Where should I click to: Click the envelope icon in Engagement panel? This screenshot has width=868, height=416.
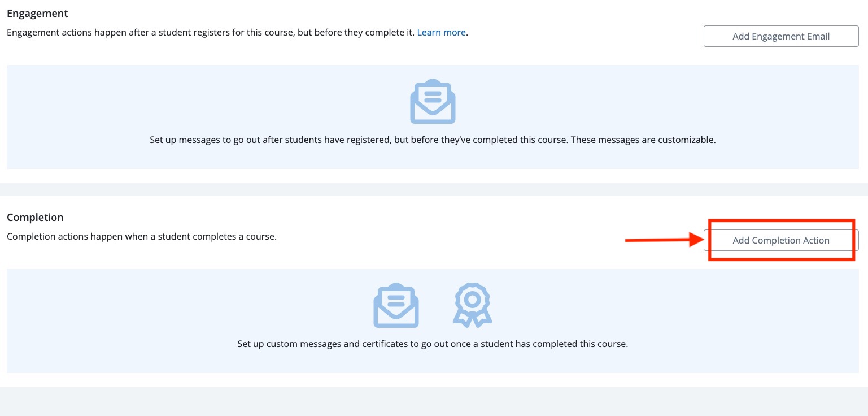click(433, 102)
